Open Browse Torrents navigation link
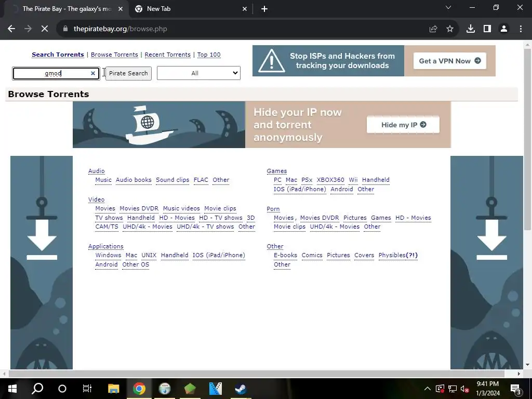This screenshot has width=532, height=399. point(114,55)
